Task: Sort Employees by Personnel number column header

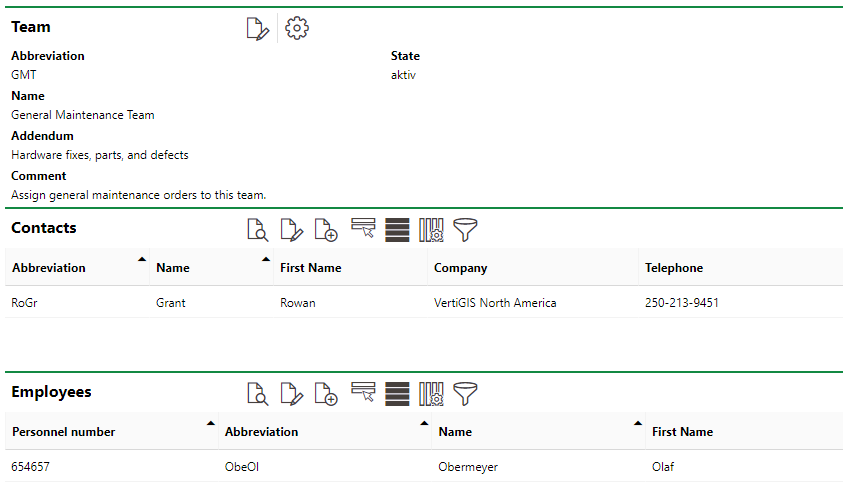Action: 64,432
